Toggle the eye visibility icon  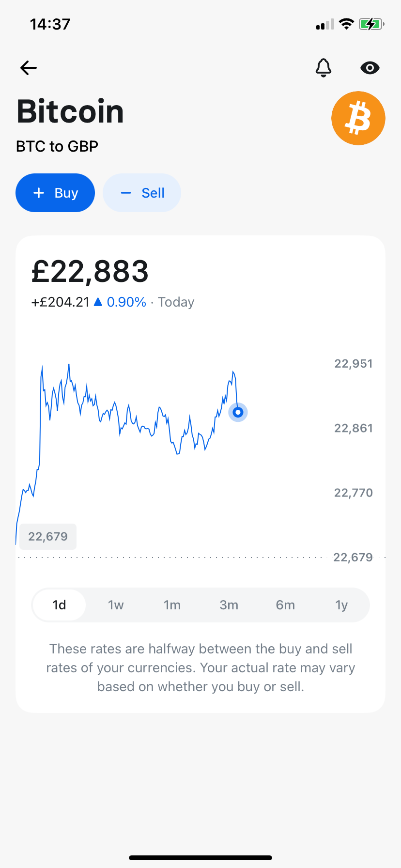[x=370, y=68]
